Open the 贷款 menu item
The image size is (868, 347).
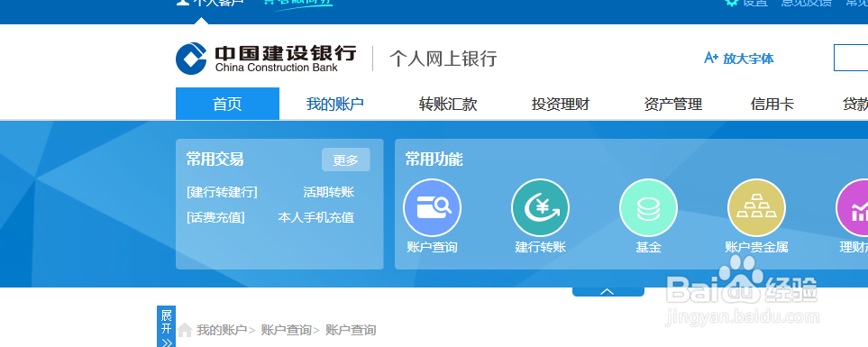pyautogui.click(x=854, y=104)
